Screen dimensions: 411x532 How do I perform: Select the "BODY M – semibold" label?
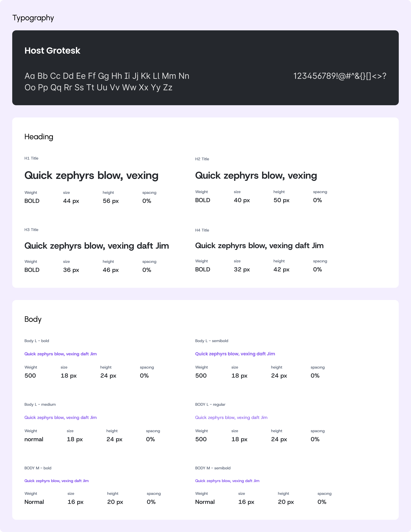pos(213,468)
